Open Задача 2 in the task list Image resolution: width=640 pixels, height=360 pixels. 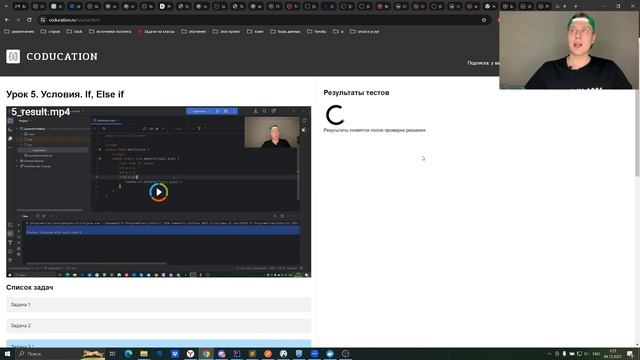(x=158, y=326)
